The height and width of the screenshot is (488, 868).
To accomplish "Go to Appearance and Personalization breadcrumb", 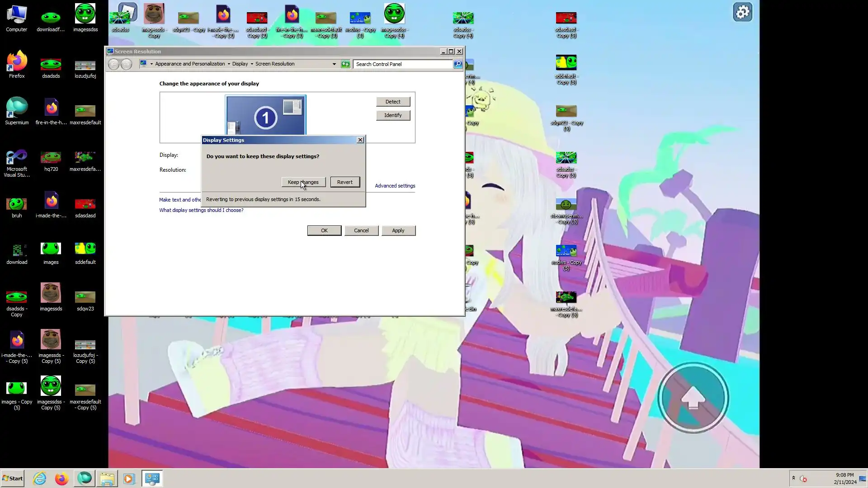I will tap(190, 64).
